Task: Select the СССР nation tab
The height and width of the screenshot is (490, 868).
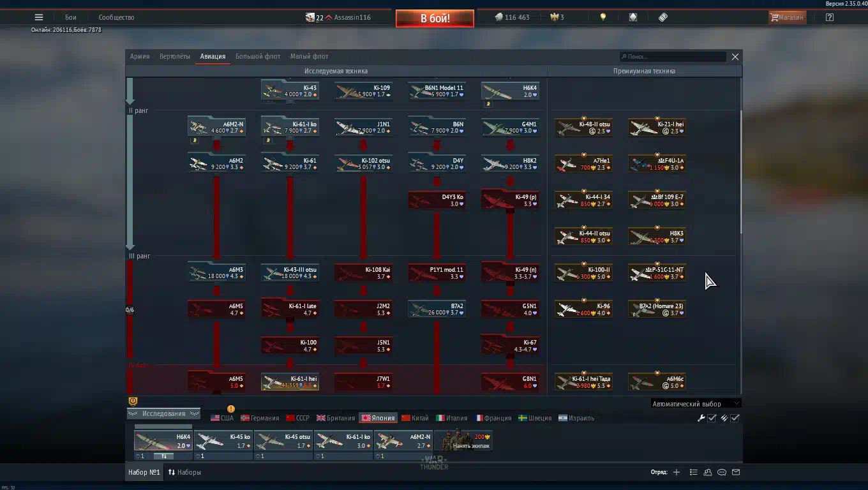Action: [x=297, y=418]
